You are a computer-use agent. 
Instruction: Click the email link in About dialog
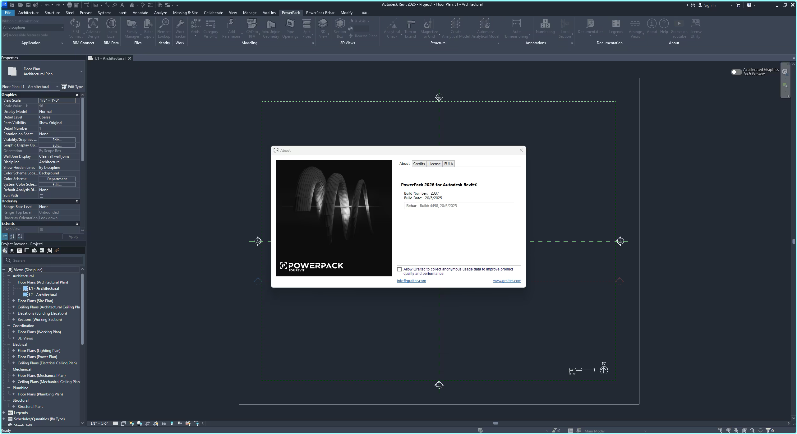click(x=411, y=281)
